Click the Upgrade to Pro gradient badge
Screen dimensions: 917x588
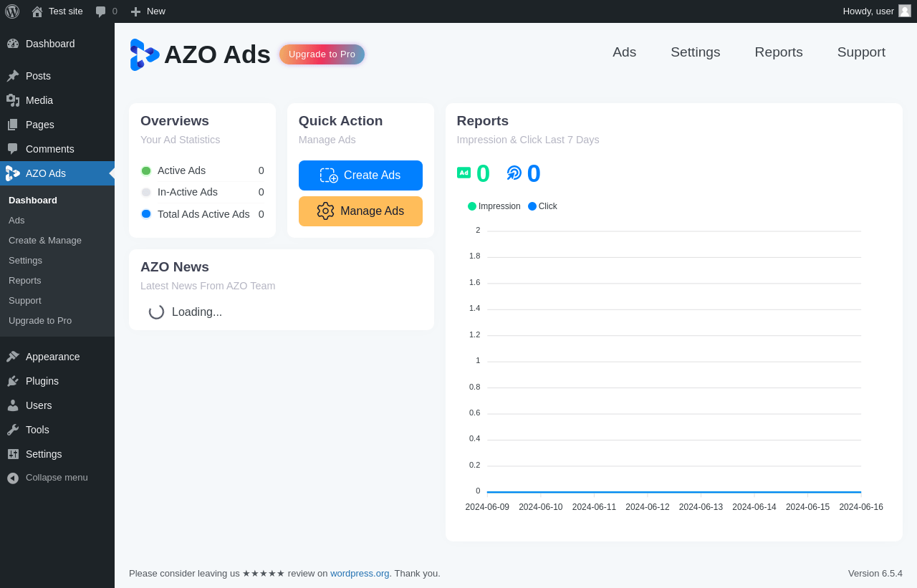tap(322, 54)
